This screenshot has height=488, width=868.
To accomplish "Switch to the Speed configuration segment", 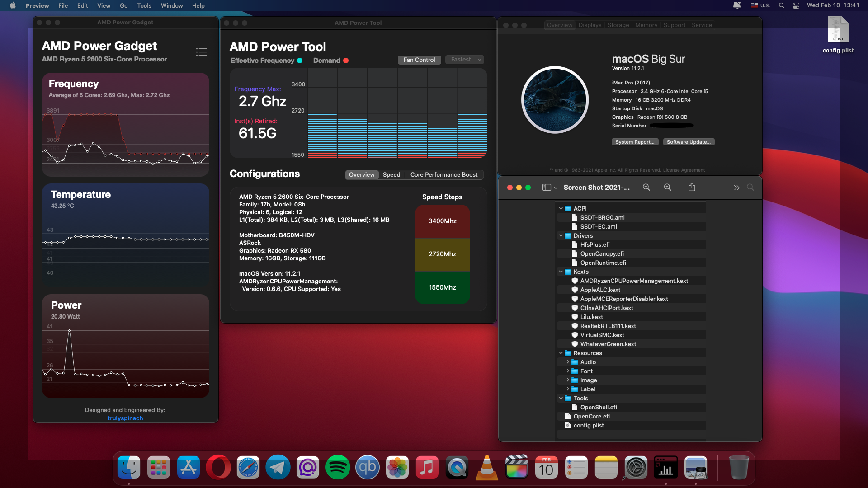I will click(x=392, y=174).
